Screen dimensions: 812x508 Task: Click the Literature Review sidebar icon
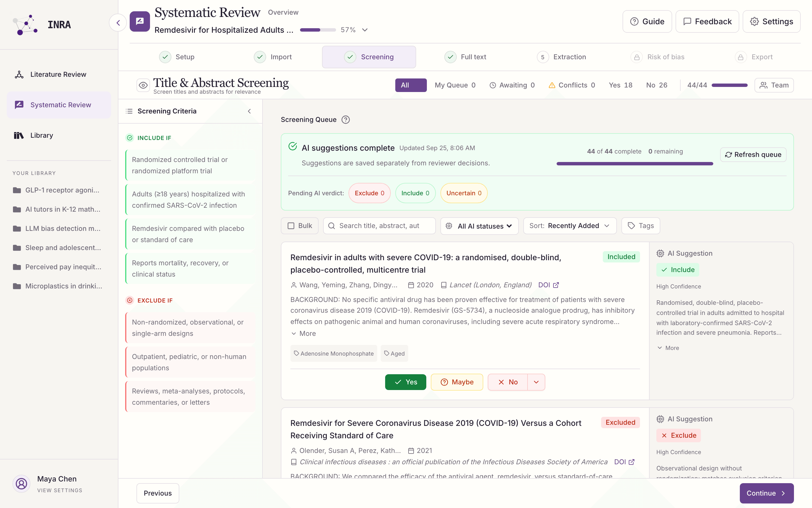click(x=19, y=74)
